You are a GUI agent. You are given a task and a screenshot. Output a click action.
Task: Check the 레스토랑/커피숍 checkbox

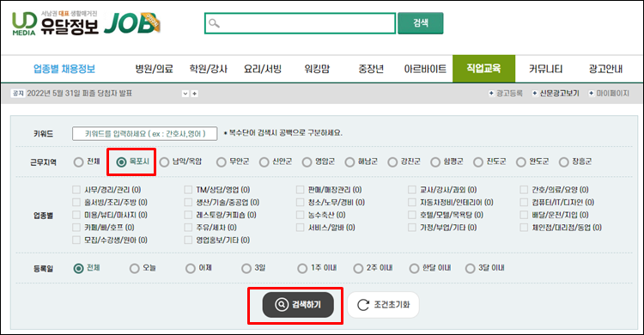(x=188, y=215)
